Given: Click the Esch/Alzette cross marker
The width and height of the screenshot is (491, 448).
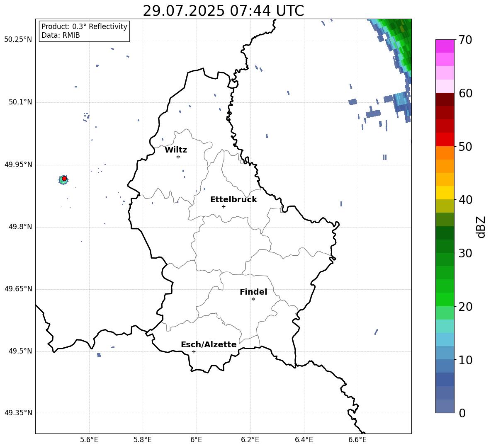Looking at the screenshot, I should (x=194, y=351).
